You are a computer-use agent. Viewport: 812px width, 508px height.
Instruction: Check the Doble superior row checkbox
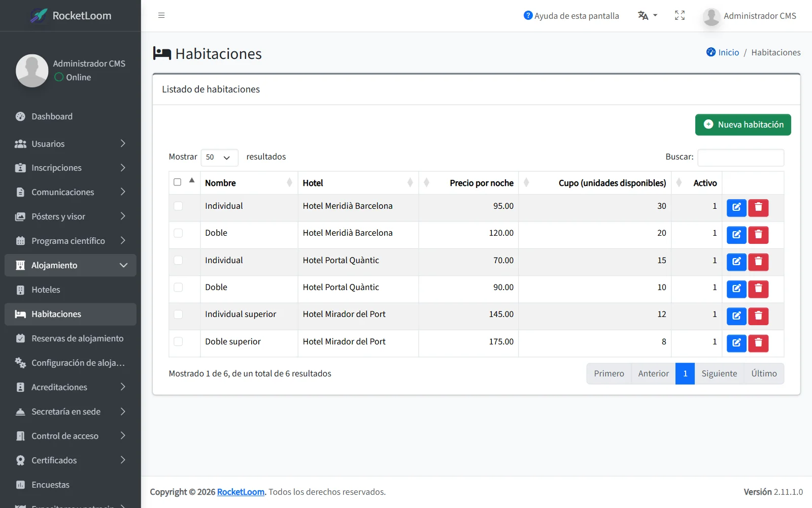[x=178, y=341]
